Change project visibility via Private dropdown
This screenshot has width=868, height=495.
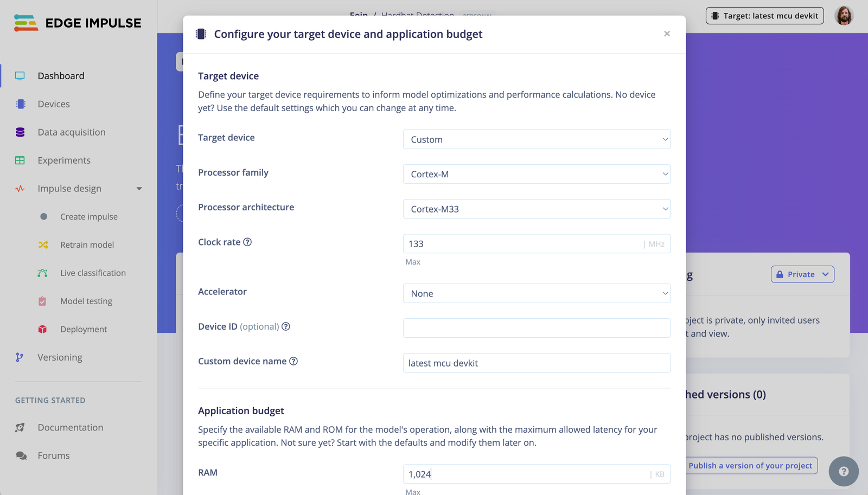click(802, 274)
